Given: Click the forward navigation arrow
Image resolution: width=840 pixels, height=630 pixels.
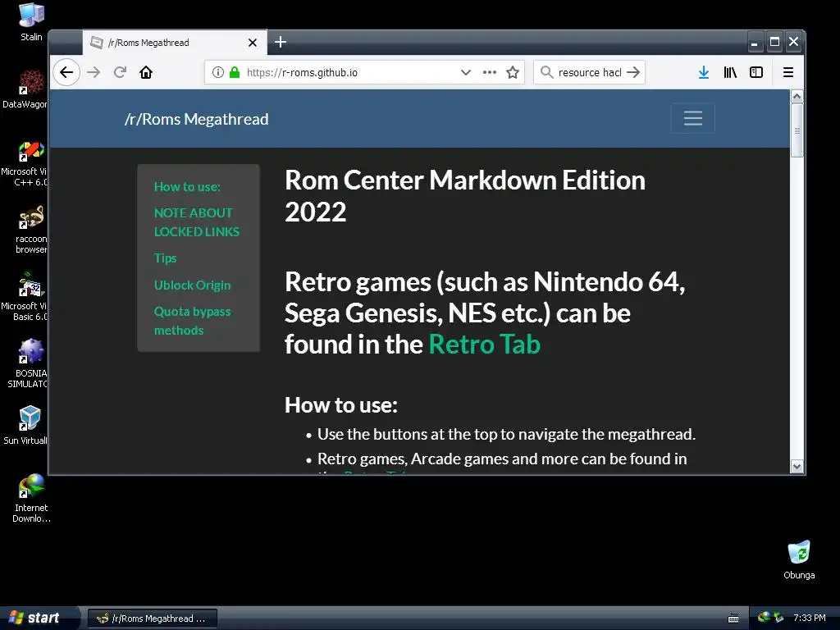Looking at the screenshot, I should [94, 72].
